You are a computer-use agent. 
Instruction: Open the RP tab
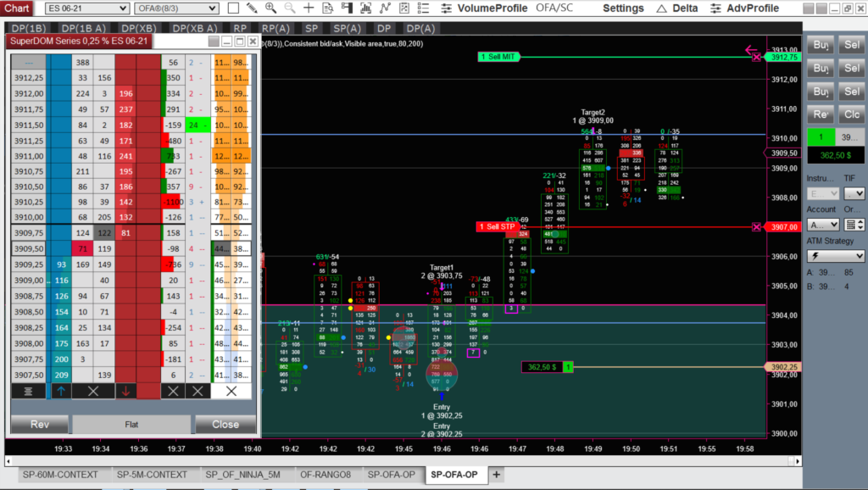[240, 28]
